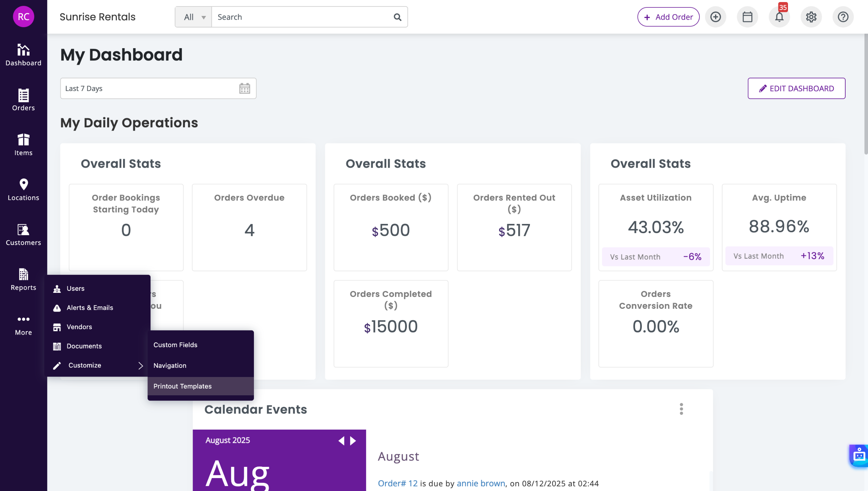Click the Add Order button
This screenshot has height=491, width=868.
coord(668,17)
